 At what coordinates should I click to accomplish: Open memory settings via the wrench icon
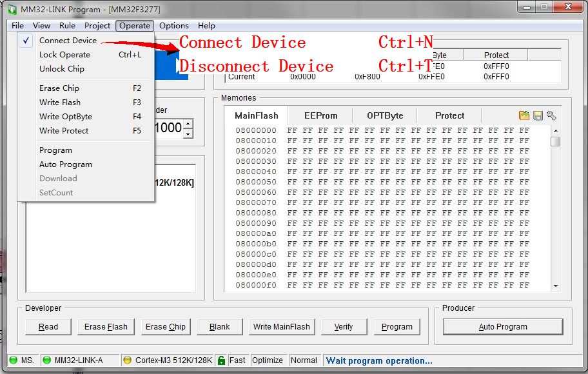(x=551, y=115)
